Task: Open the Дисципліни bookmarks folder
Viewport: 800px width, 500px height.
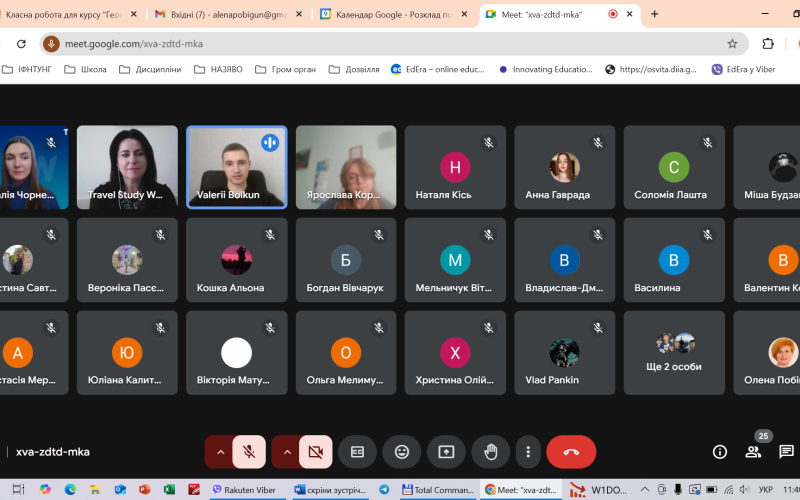Action: point(151,69)
